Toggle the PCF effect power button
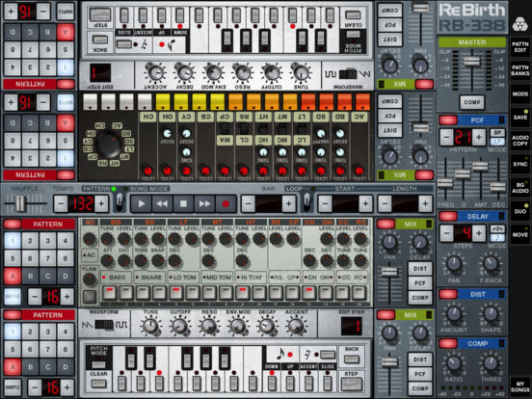Screen dimensions: 532x399 coord(448,120)
